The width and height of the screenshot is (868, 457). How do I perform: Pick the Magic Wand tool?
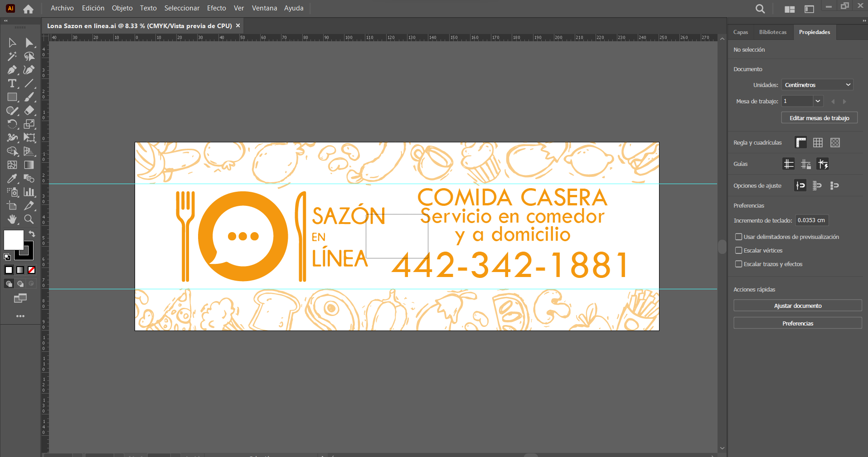tap(12, 56)
